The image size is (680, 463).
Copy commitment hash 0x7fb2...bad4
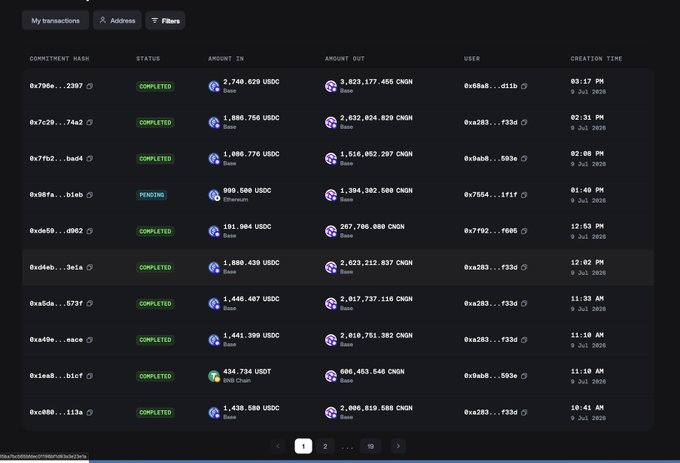[89, 159]
